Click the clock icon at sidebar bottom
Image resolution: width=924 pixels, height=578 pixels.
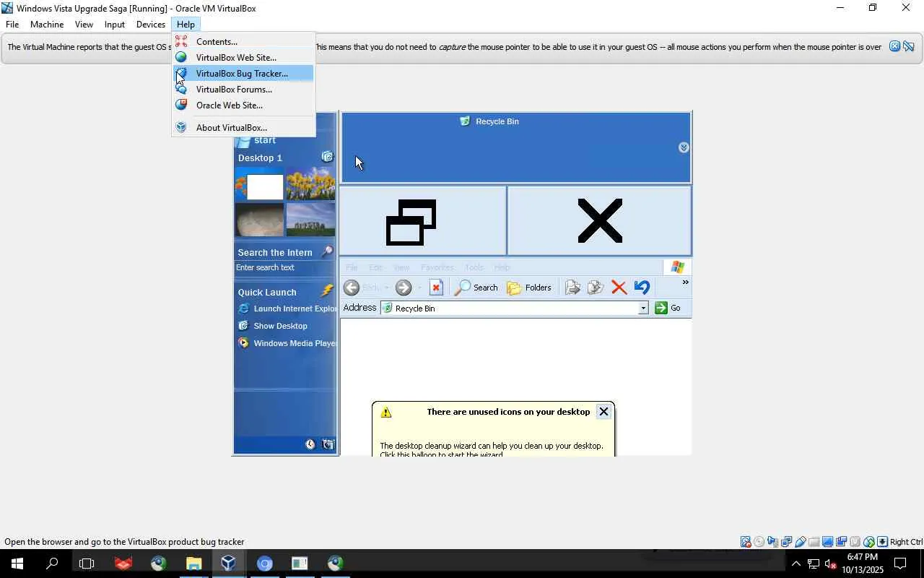[x=310, y=444]
